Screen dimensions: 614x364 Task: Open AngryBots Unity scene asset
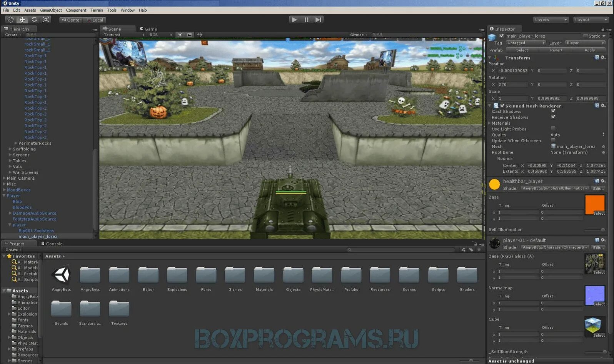click(x=61, y=278)
